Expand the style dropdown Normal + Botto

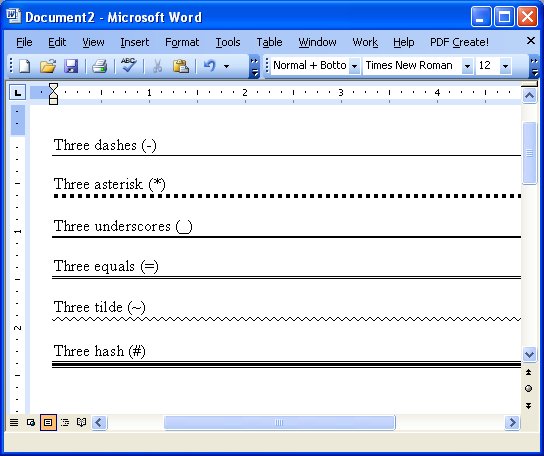click(x=354, y=66)
